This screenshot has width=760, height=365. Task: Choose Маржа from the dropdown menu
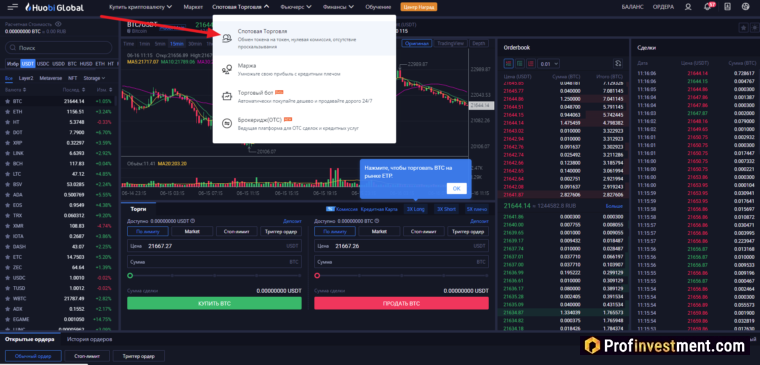[304, 70]
